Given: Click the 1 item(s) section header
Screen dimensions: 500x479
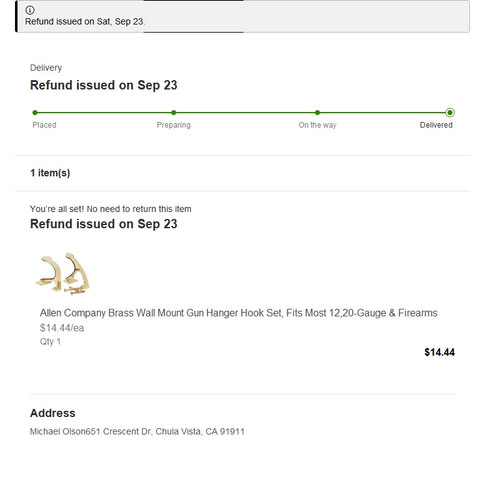Looking at the screenshot, I should pyautogui.click(x=50, y=173).
